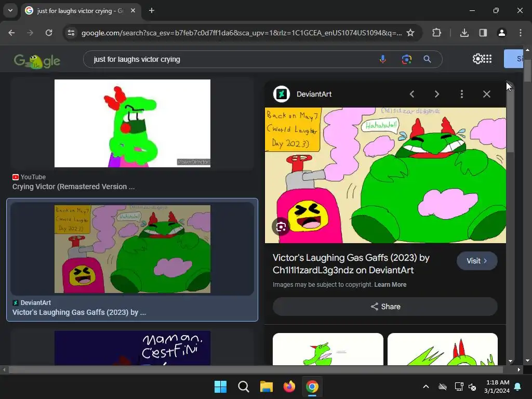Open Chrome's three-dot menu
Viewport: 532px width, 399px height.
coord(521,33)
